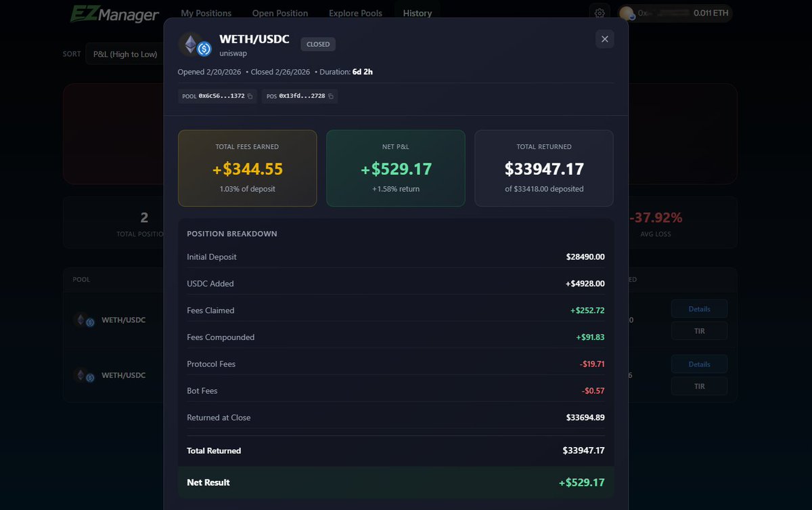
Task: Click the POOL column header in the history table
Action: click(81, 280)
